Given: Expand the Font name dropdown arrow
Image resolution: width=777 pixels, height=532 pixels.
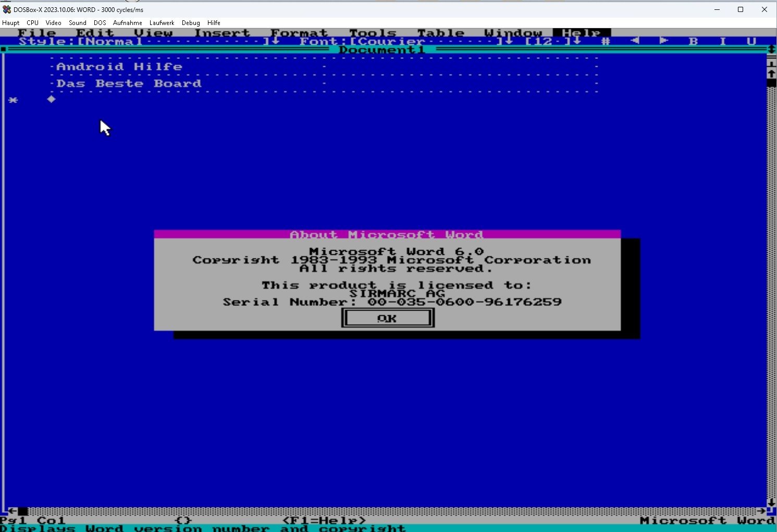Looking at the screenshot, I should click(x=508, y=41).
